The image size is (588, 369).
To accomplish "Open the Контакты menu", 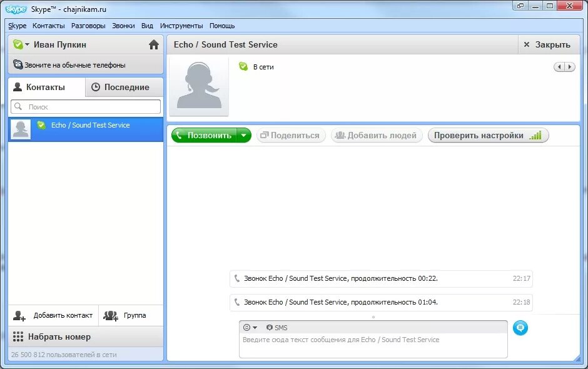I will (48, 26).
